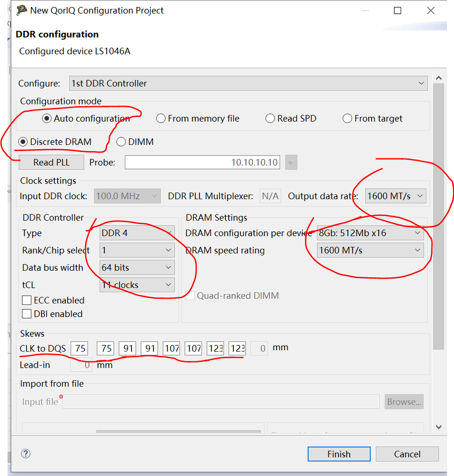The image size is (454, 476).
Task: Click the first CLK to DQS field
Action: [80, 348]
